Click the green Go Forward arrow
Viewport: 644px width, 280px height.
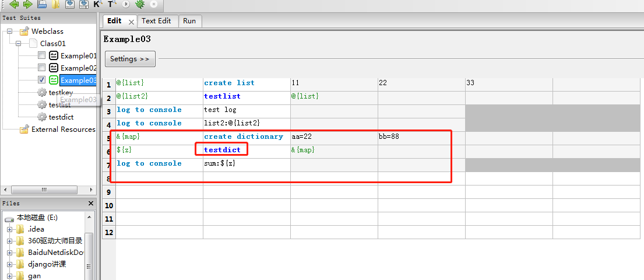[27, 4]
